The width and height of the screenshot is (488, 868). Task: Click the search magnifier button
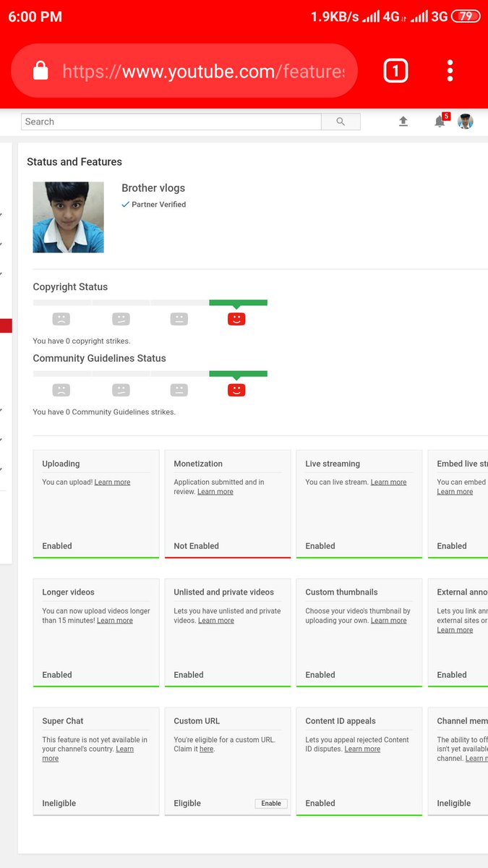pyautogui.click(x=341, y=122)
